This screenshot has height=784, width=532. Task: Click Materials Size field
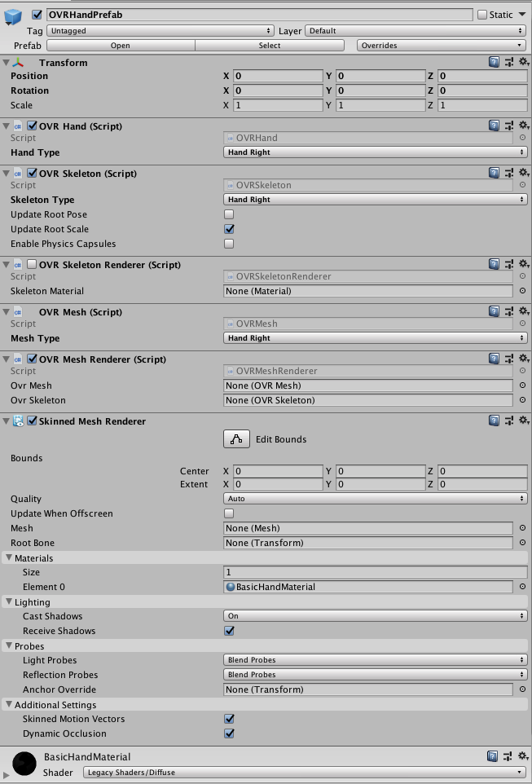coord(375,571)
